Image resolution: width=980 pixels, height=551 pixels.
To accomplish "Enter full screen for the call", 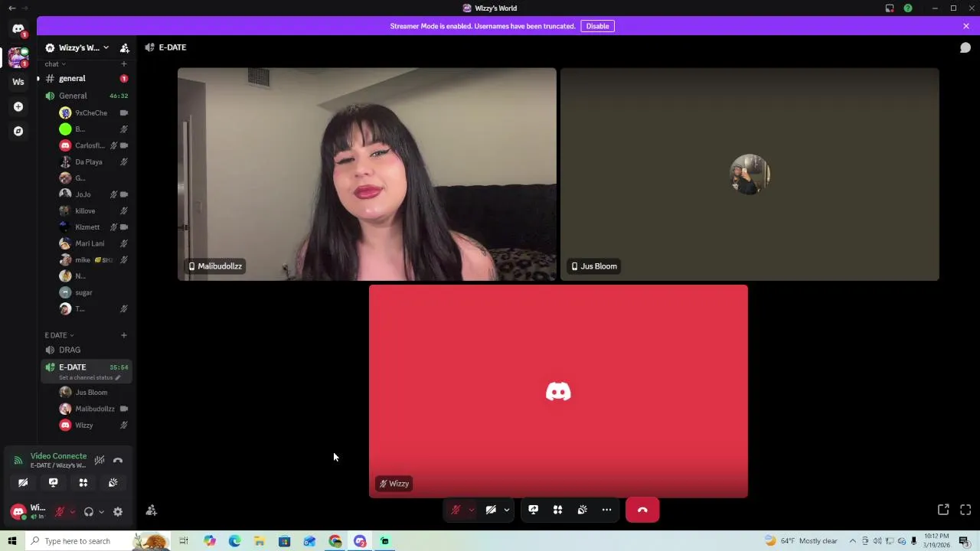I will click(965, 510).
